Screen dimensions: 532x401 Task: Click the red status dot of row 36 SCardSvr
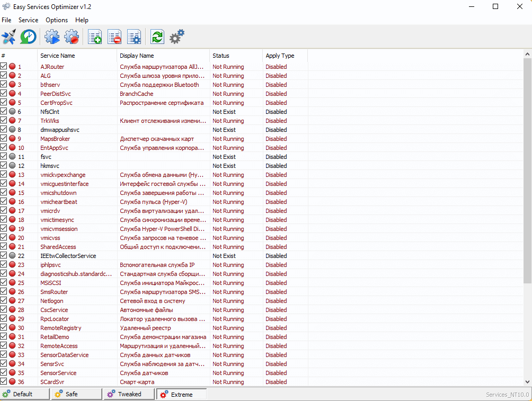point(12,381)
